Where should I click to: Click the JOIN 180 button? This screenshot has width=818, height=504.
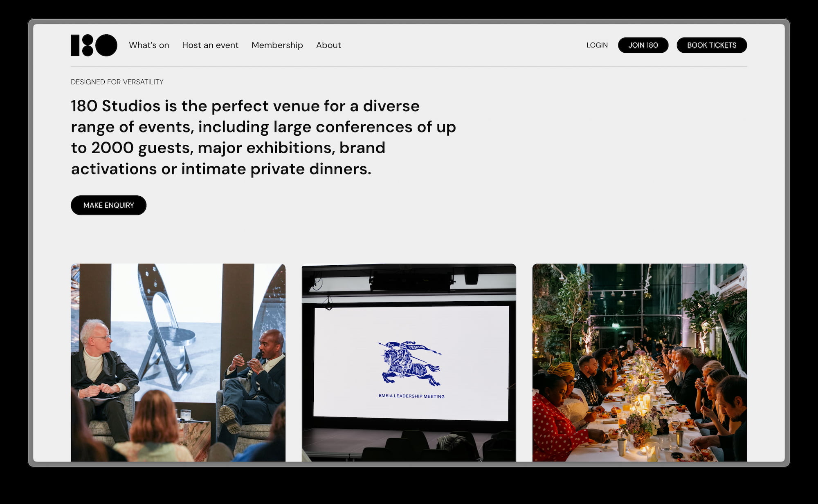pyautogui.click(x=643, y=45)
